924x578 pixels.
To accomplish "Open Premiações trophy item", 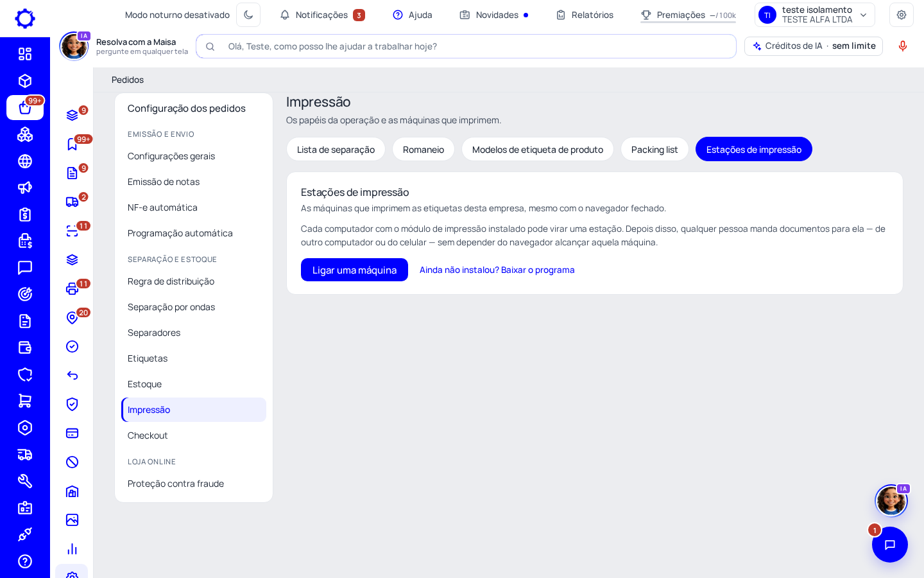I will 688,15.
